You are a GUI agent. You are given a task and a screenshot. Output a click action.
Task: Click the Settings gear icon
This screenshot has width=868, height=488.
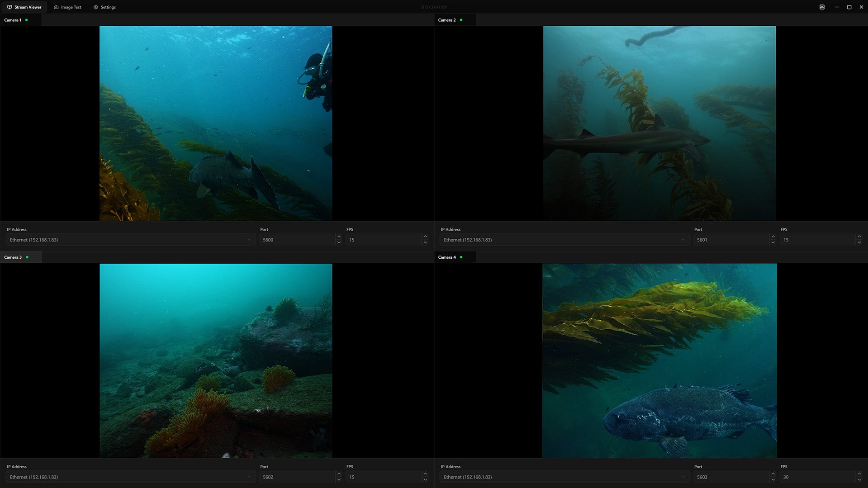click(x=95, y=7)
